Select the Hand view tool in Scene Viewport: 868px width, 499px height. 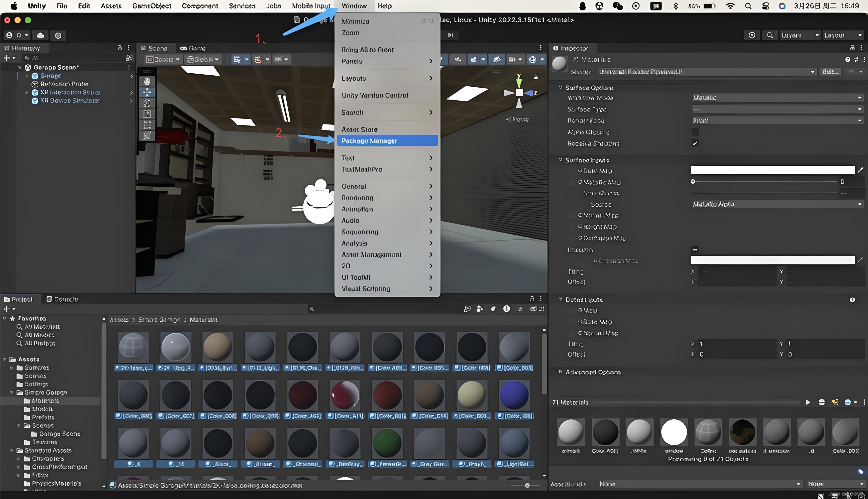click(147, 81)
